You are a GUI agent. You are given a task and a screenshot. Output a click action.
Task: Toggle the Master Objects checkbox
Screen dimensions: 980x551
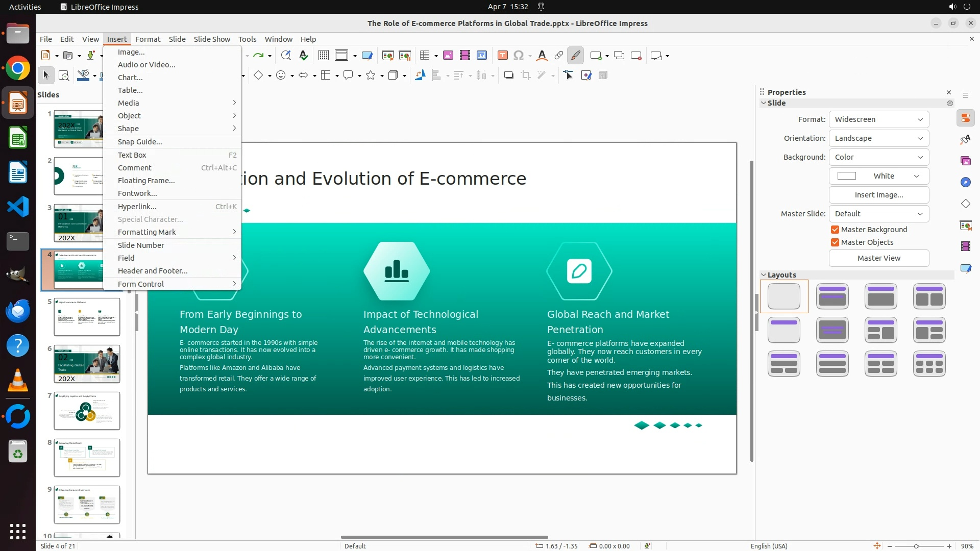[835, 242]
